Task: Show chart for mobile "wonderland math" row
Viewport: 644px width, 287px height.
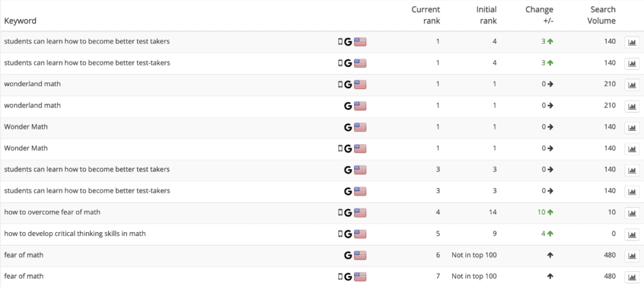Action: tap(631, 84)
